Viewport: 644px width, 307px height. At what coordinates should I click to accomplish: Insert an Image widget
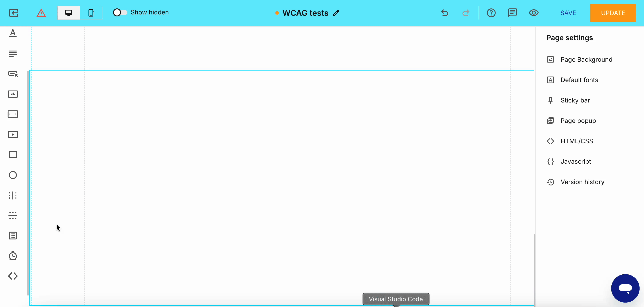coord(13,94)
